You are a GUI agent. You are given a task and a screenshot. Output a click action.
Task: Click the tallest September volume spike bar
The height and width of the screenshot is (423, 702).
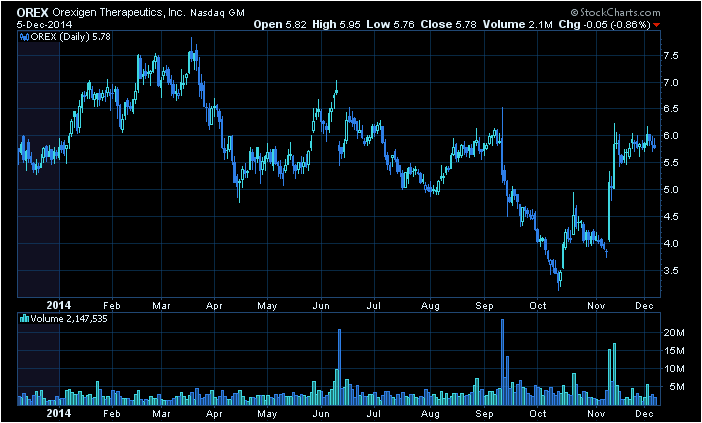coord(502,362)
